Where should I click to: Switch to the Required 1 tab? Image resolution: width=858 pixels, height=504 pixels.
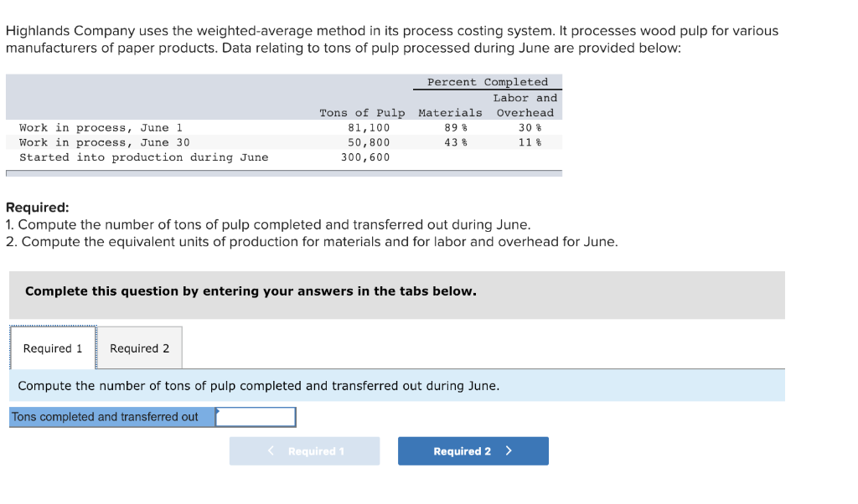(52, 347)
